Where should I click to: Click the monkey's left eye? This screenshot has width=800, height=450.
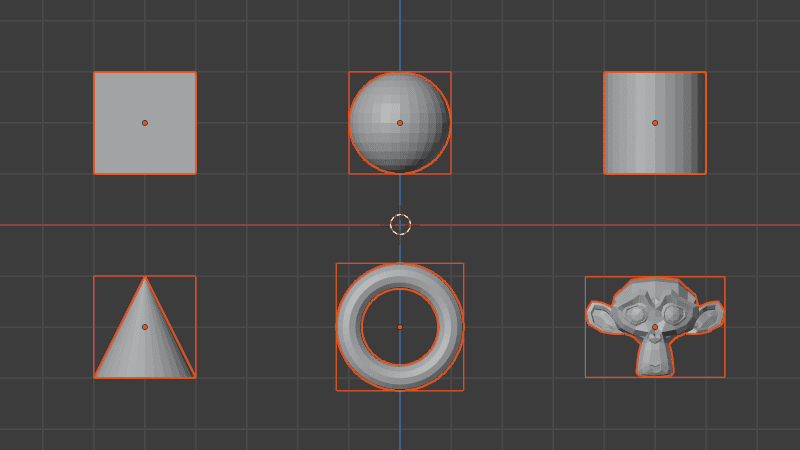637,313
